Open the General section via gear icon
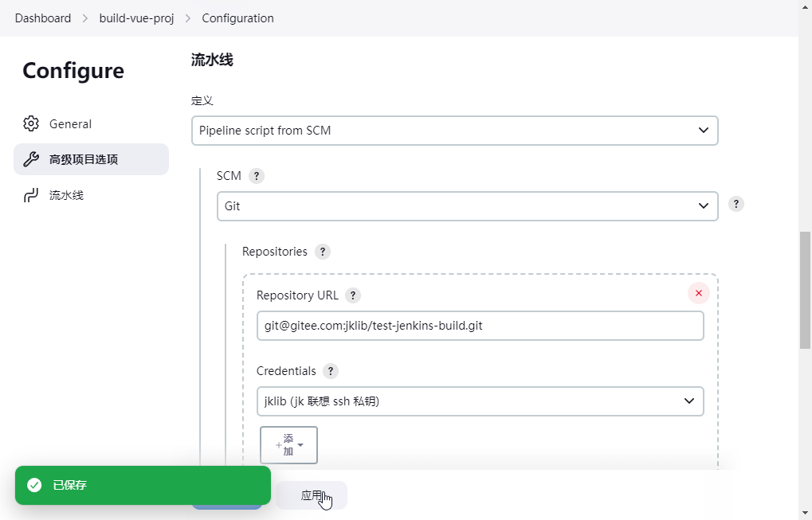Viewport: 812px width, 520px height. tap(31, 123)
